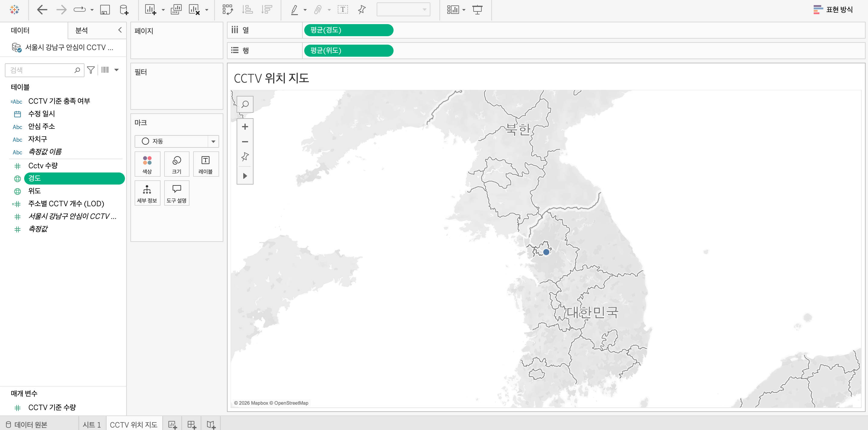Screen dimensions: 868x430
Task: Click the 레이블 label marks button
Action: 206,164
